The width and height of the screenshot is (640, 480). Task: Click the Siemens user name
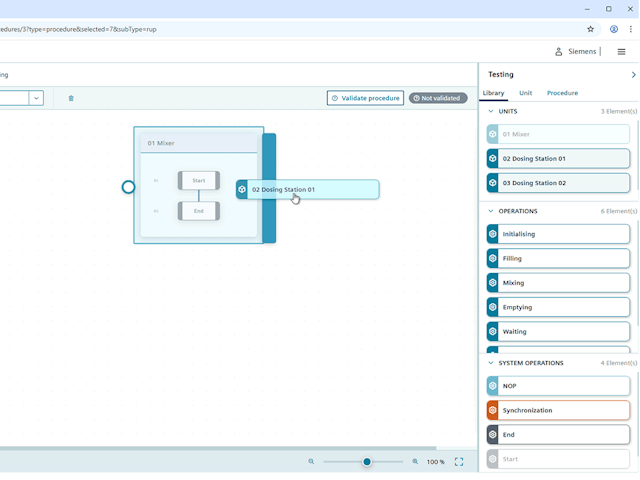582,51
